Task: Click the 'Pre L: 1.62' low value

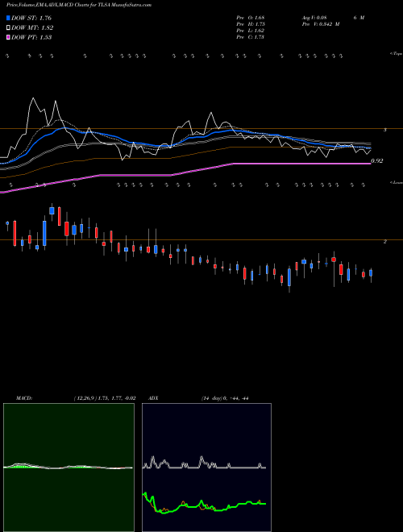Action: coord(251,31)
